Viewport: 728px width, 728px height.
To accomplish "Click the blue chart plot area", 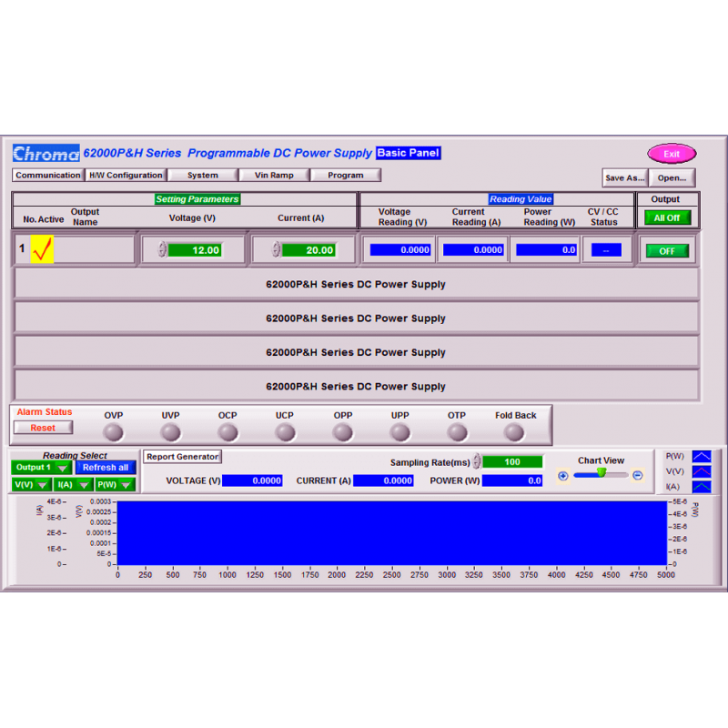I will (392, 533).
